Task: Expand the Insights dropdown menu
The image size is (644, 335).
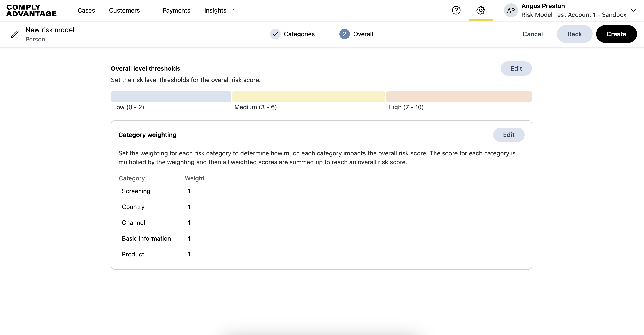Action: point(219,10)
